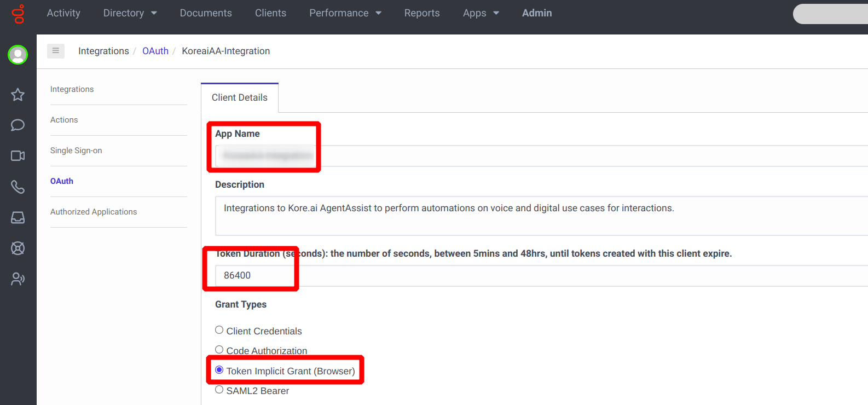Open the Inbox tray icon in sidebar
This screenshot has width=868, height=405.
[x=18, y=218]
